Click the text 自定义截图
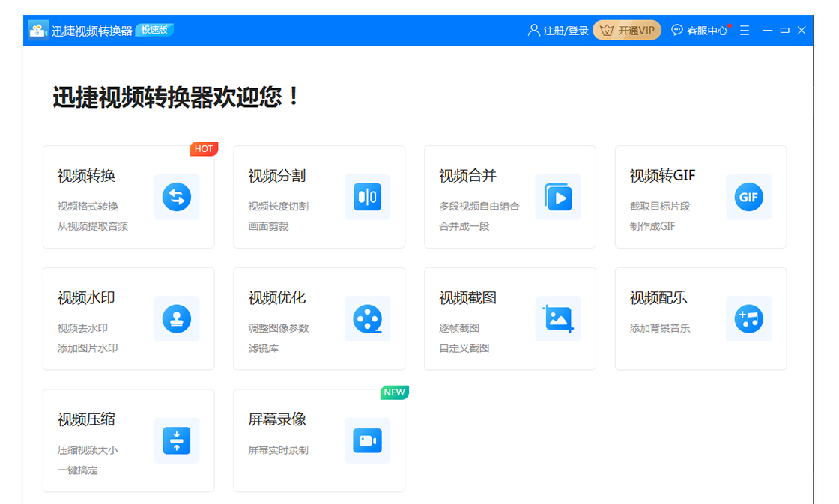The height and width of the screenshot is (504, 839). [464, 348]
